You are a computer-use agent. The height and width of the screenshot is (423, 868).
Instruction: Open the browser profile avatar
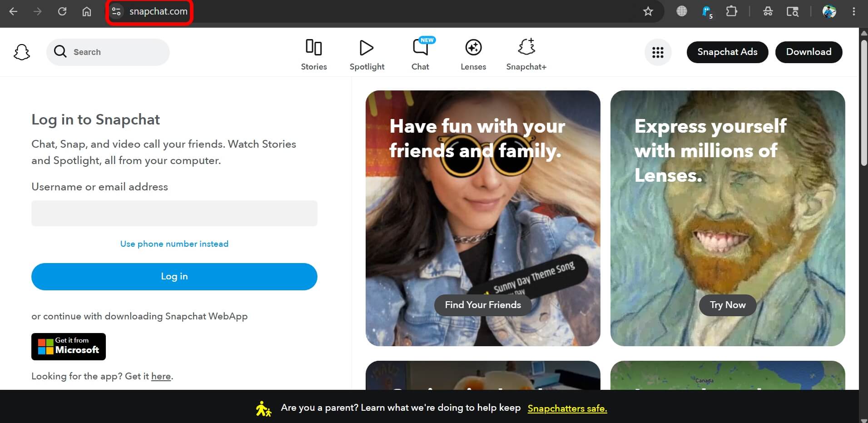829,11
